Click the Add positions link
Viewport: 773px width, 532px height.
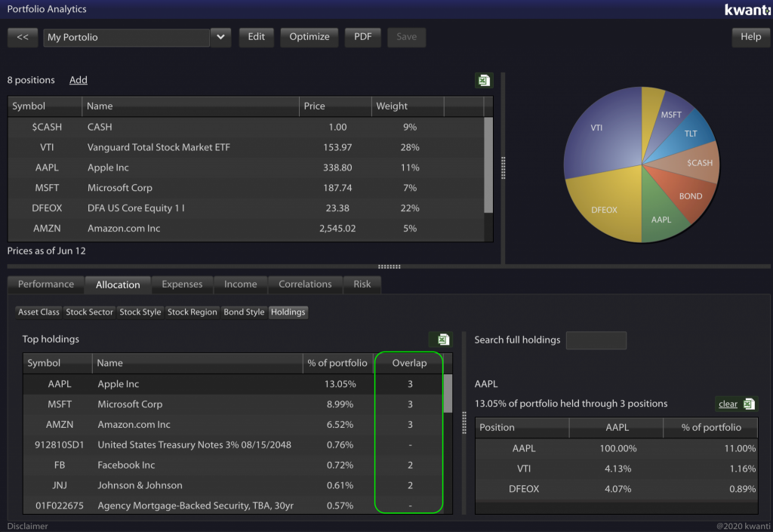[78, 80]
